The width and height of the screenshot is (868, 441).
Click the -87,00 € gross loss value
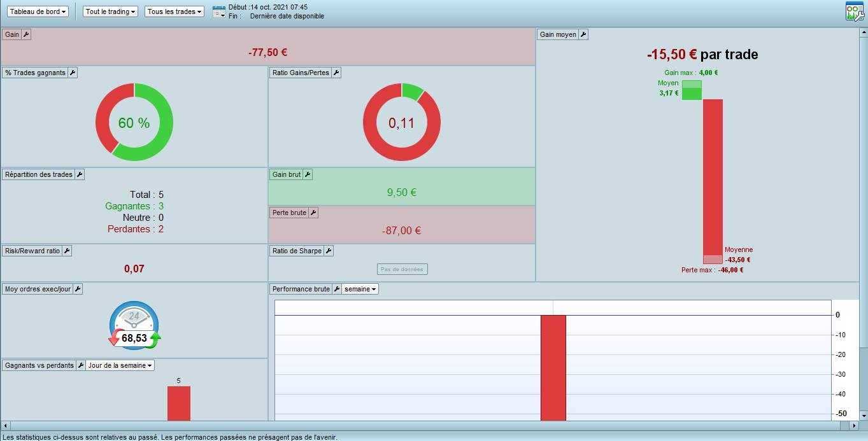[x=402, y=231]
